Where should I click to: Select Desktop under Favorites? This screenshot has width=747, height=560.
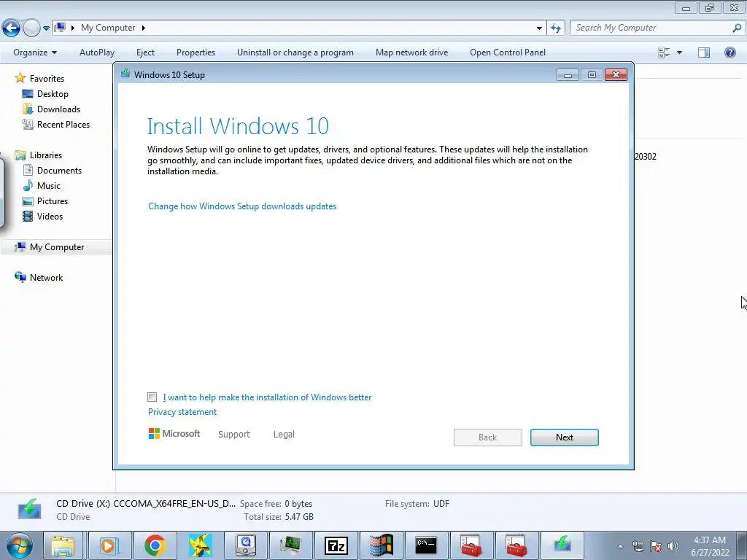(53, 94)
